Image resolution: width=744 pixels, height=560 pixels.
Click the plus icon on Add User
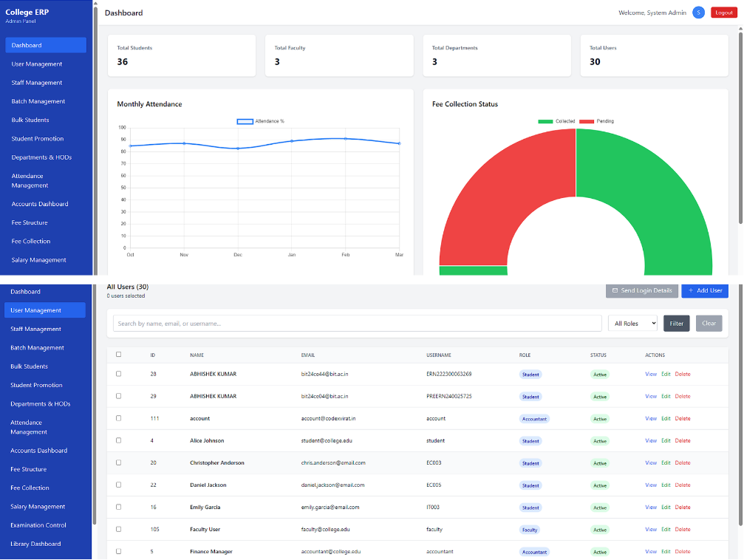(x=691, y=291)
